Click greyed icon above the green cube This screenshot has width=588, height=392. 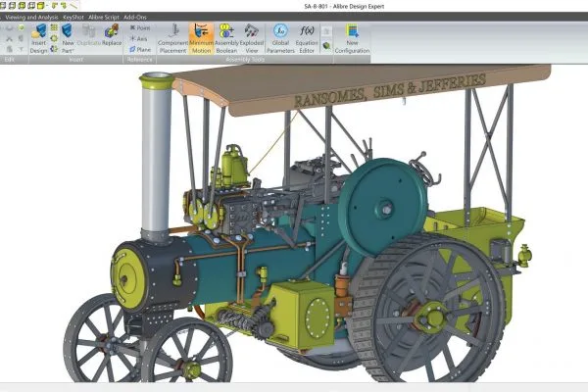(326, 31)
